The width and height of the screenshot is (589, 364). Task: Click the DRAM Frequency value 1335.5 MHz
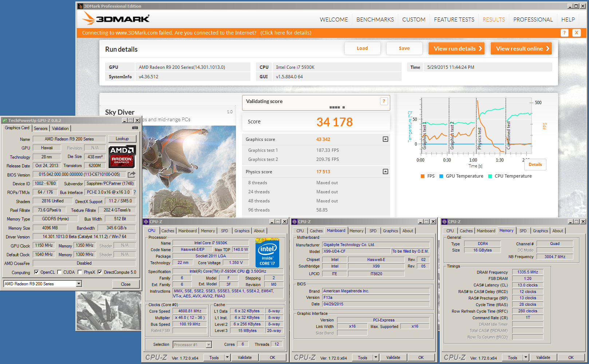[x=527, y=272]
